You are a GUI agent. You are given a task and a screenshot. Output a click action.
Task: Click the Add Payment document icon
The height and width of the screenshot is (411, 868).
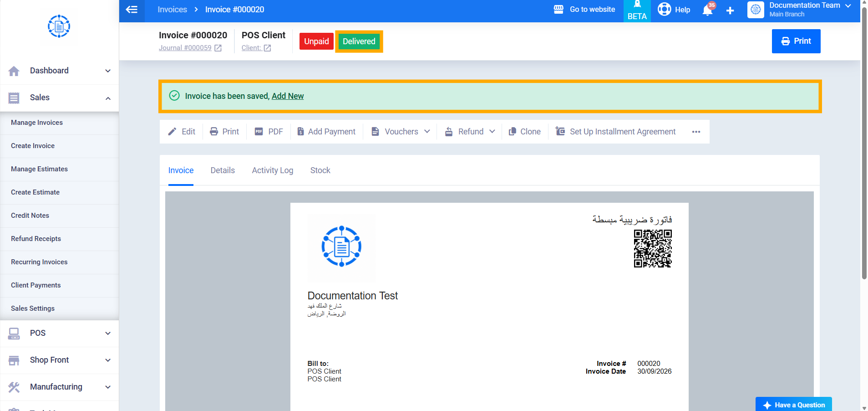click(x=300, y=132)
